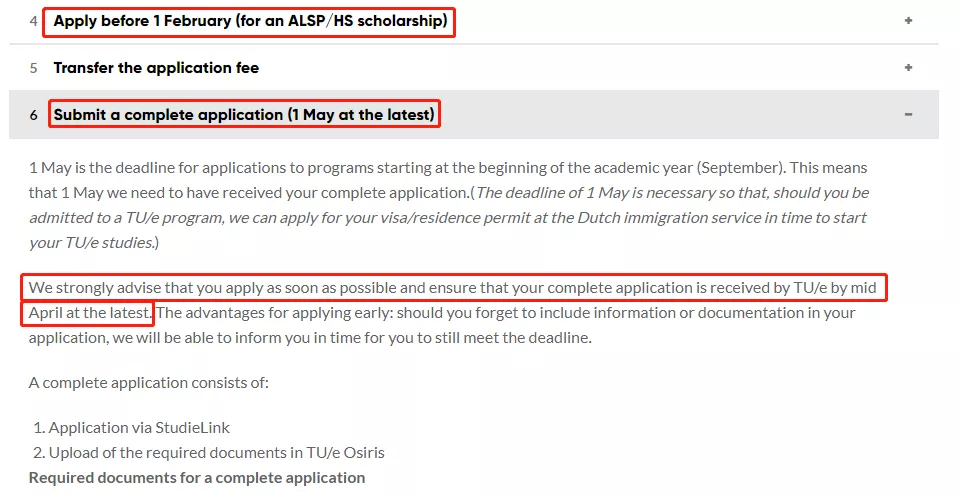The image size is (961, 498).
Task: Open the "Apply before 1 February" heading
Action: (250, 21)
